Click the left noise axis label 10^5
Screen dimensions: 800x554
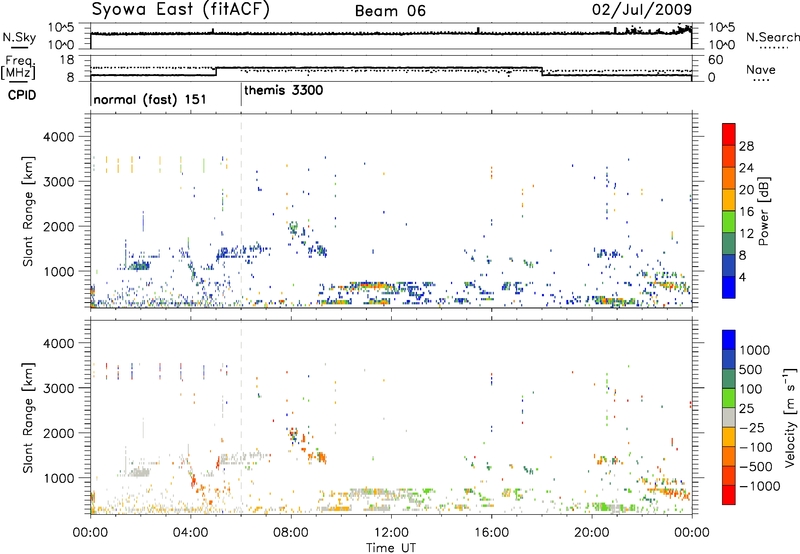(61, 28)
